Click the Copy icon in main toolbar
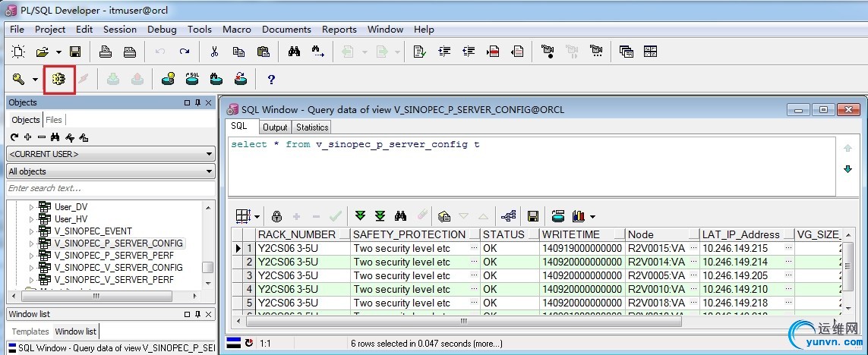Viewport: 868px width, 355px height. point(238,52)
